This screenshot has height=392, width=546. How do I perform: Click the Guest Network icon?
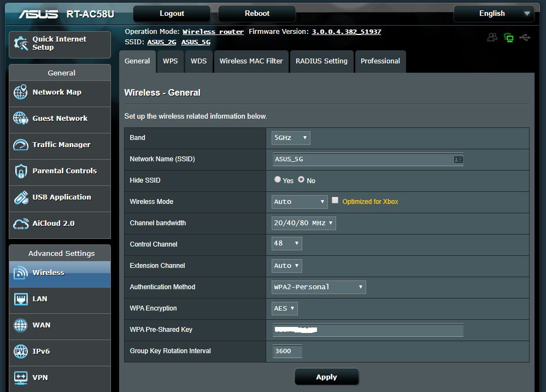pyautogui.click(x=21, y=118)
